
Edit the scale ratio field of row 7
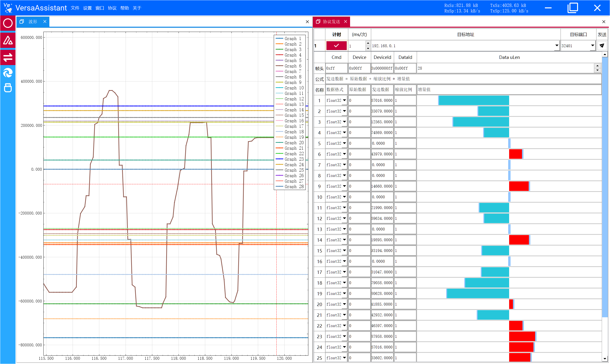pyautogui.click(x=405, y=165)
